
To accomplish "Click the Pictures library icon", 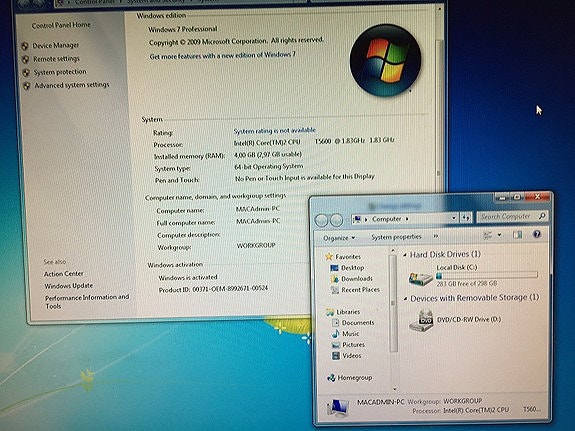I will [336, 345].
